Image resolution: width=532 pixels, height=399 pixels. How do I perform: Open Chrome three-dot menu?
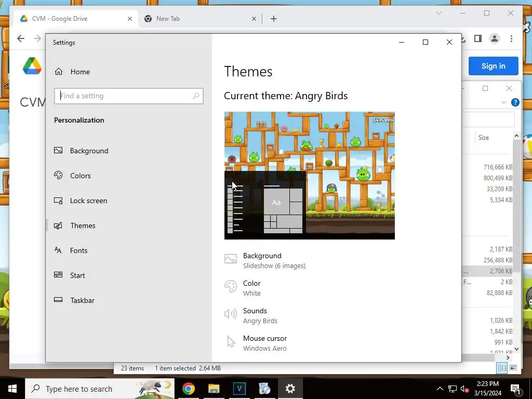(511, 38)
